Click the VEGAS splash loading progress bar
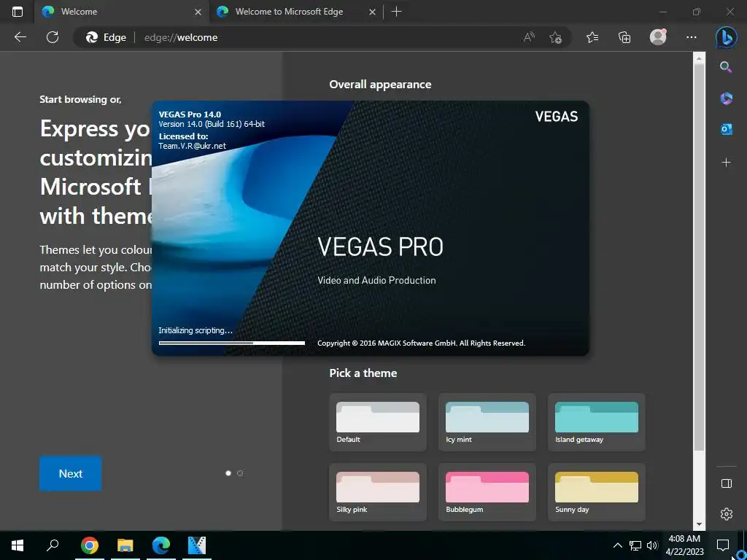747x560 pixels. (231, 343)
